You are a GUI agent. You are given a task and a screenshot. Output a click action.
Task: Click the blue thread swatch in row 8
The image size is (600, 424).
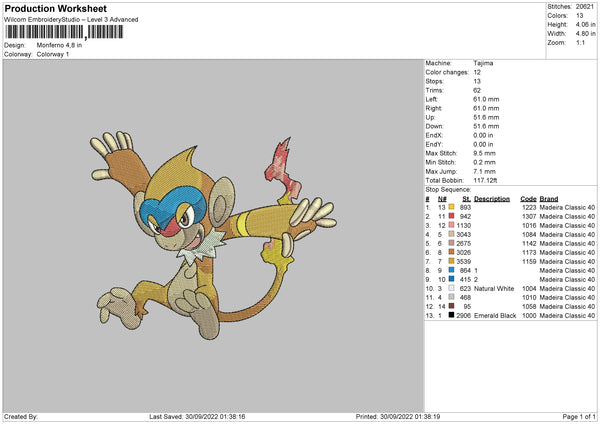(x=451, y=269)
